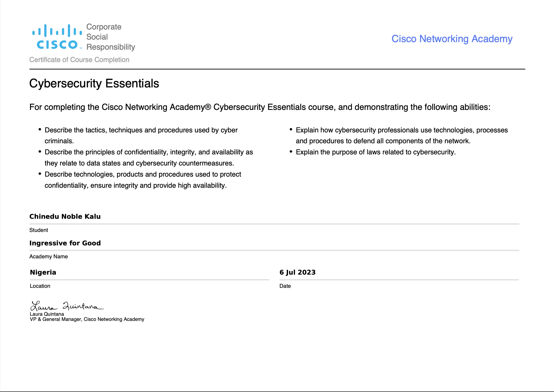Click the Laura Quintana handwritten signature
The width and height of the screenshot is (554, 392).
[x=67, y=306]
